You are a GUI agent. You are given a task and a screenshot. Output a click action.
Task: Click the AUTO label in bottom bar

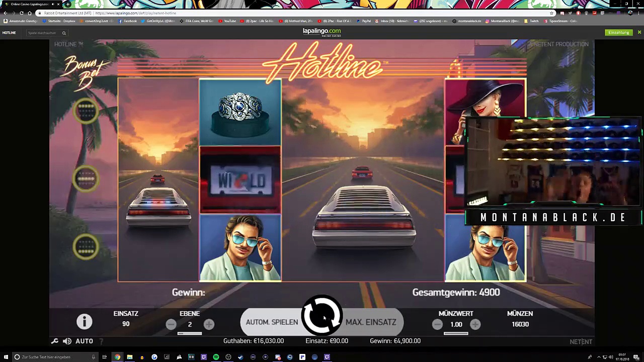click(84, 341)
